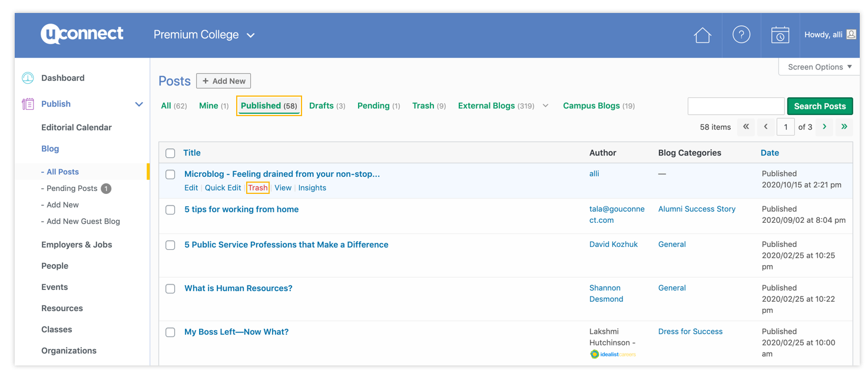Check the box for 5 tips for working from home
The image size is (868, 379).
click(170, 210)
